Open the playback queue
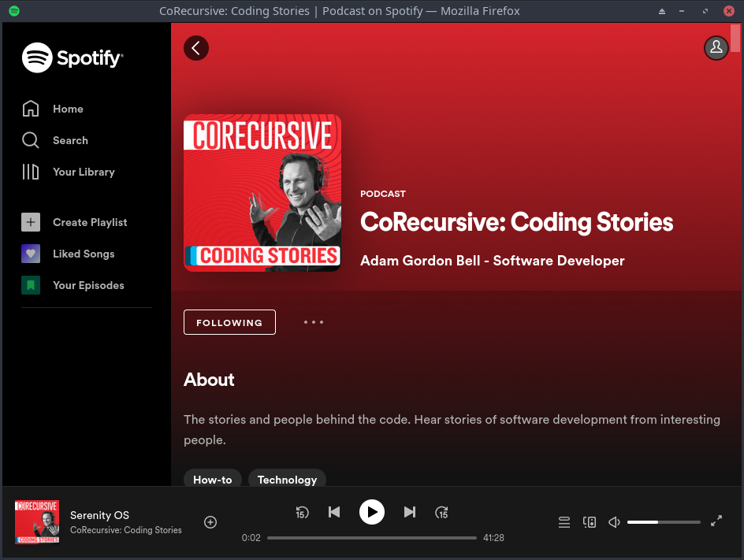The width and height of the screenshot is (744, 560). 564,522
